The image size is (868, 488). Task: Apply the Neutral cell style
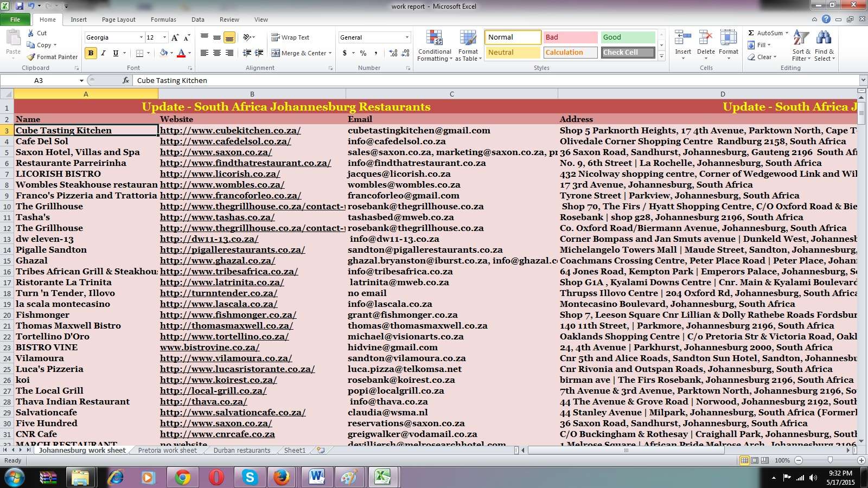(513, 53)
